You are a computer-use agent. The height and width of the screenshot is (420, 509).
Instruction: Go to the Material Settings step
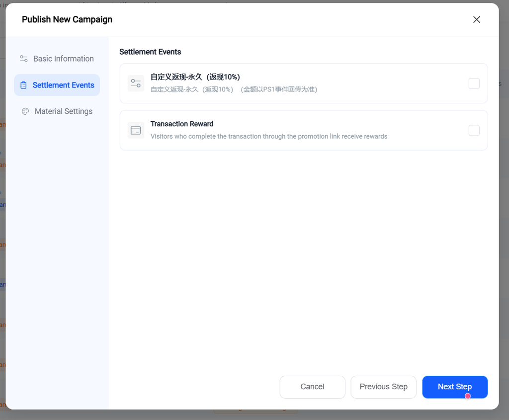[x=57, y=111]
